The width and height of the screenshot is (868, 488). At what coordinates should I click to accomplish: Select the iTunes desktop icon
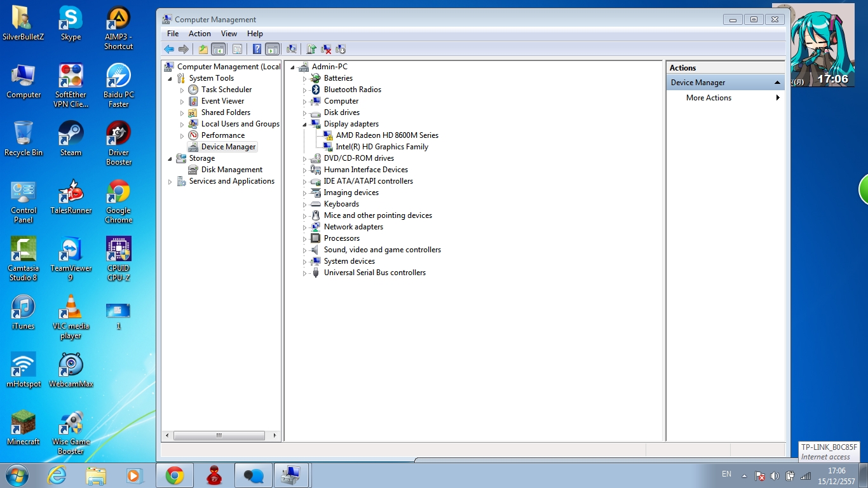[x=24, y=312]
